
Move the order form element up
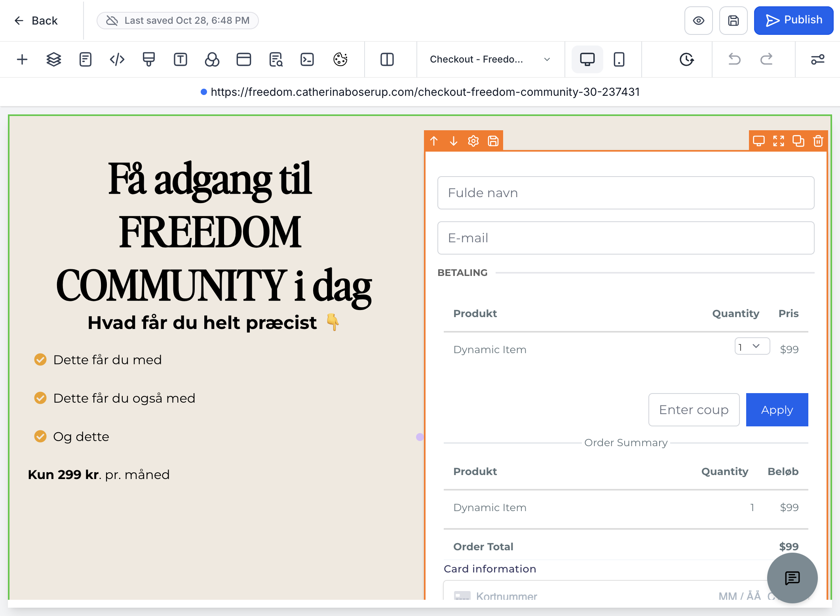(434, 141)
